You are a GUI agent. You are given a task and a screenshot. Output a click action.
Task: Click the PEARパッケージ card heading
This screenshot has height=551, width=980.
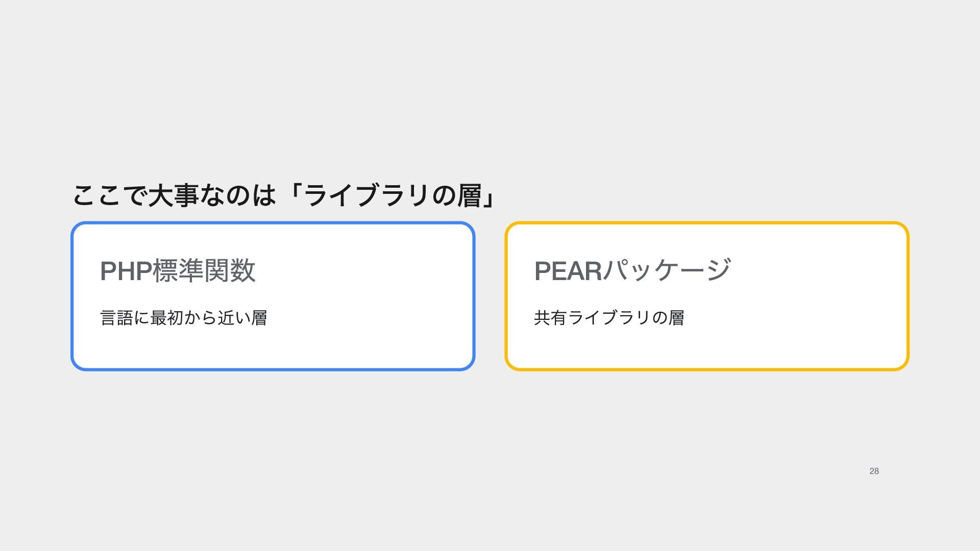632,270
